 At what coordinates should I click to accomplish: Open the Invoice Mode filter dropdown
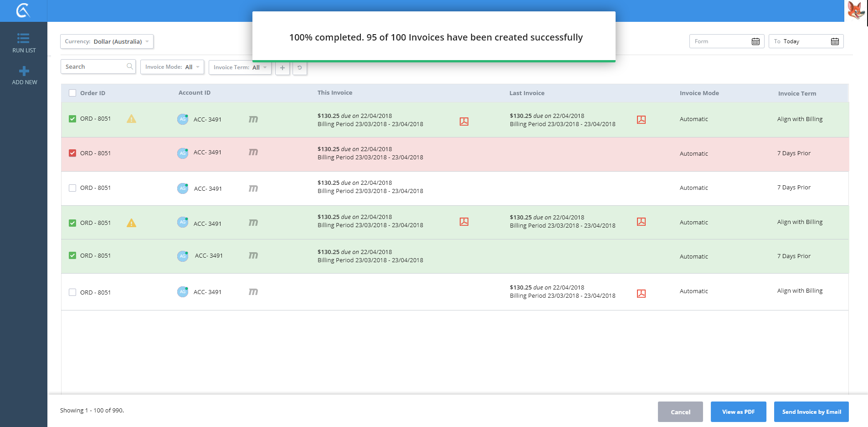[x=172, y=67]
